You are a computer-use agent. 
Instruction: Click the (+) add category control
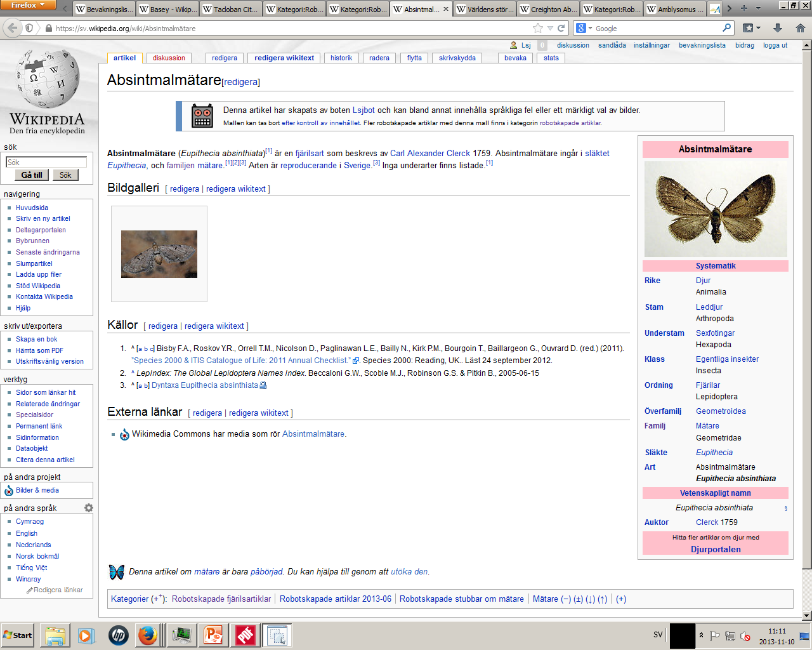(x=621, y=599)
